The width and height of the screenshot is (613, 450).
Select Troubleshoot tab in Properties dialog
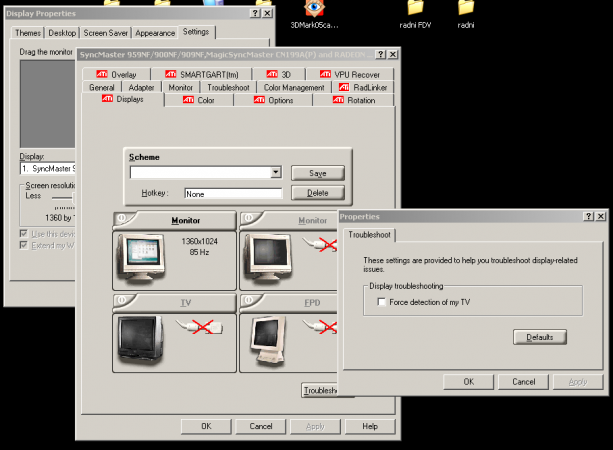click(x=369, y=235)
